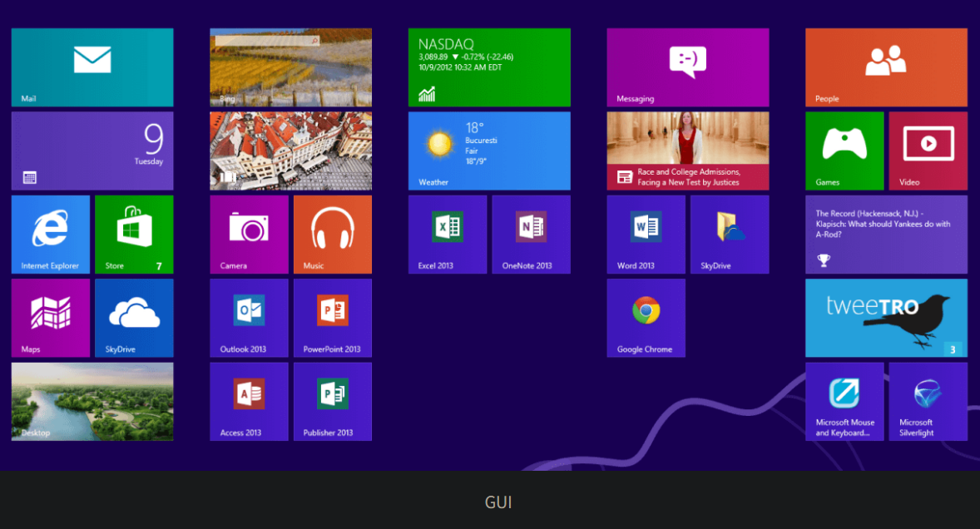Launch Word 2013
Screen dimensions: 980x529
[646, 235]
